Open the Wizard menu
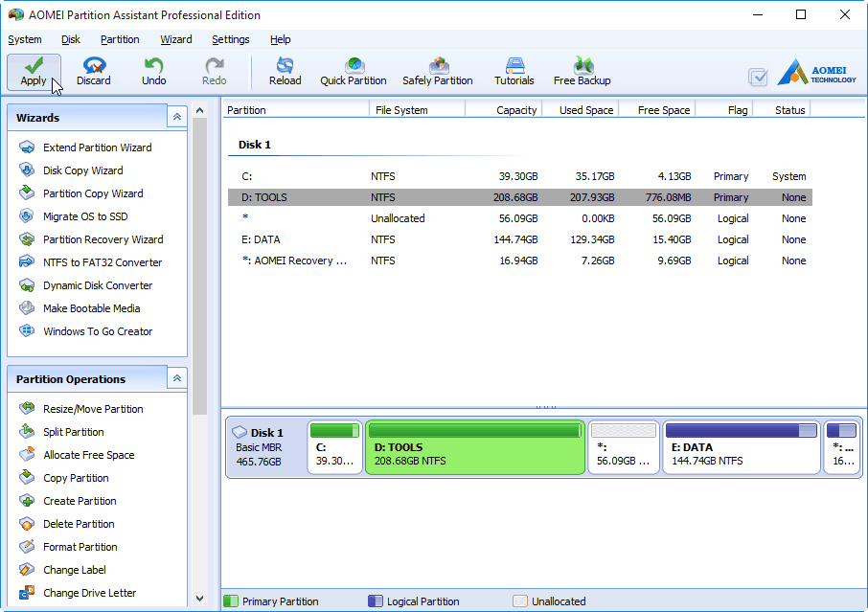 coord(176,39)
